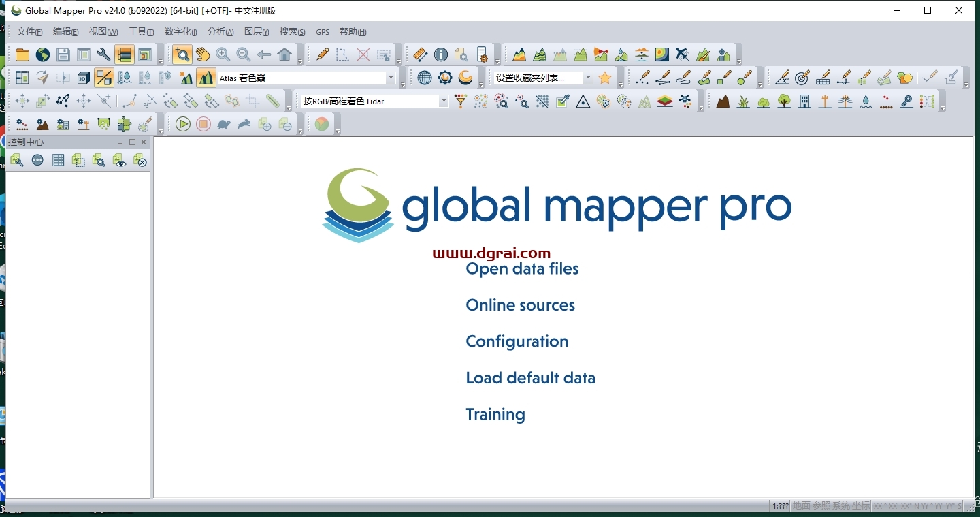Open the 分析 (Analysis) menu
980x517 pixels.
(x=220, y=32)
